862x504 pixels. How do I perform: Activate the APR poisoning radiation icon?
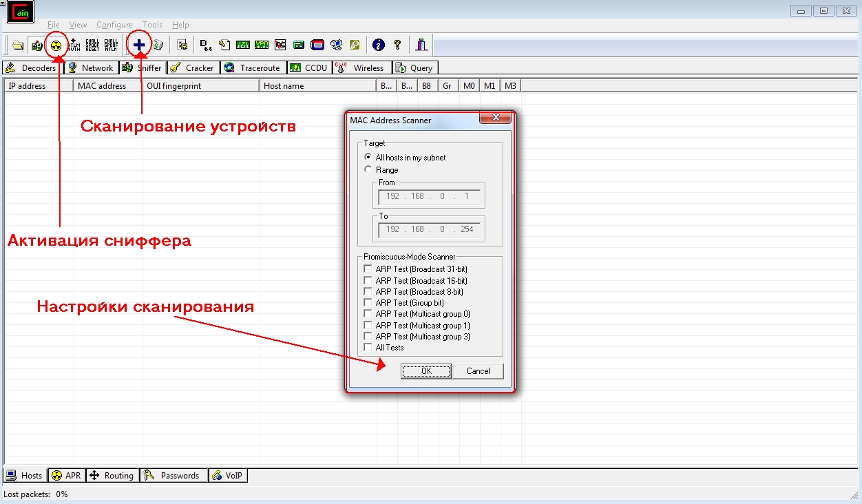56,45
